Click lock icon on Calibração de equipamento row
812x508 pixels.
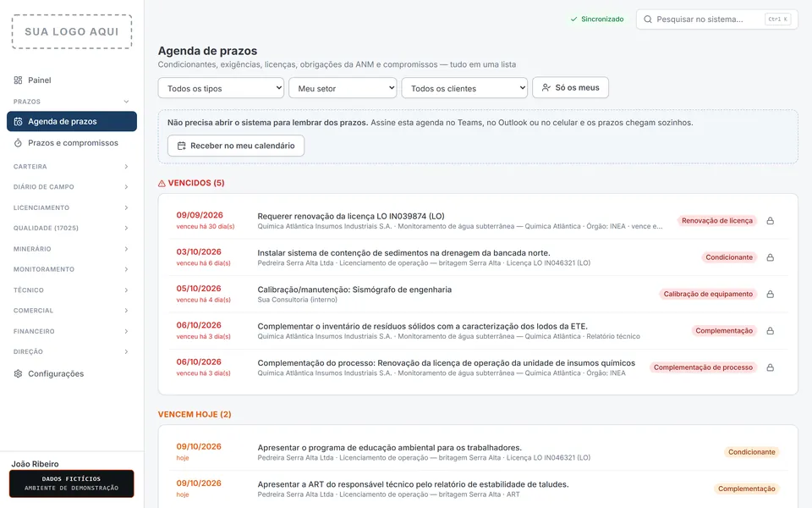(x=770, y=294)
